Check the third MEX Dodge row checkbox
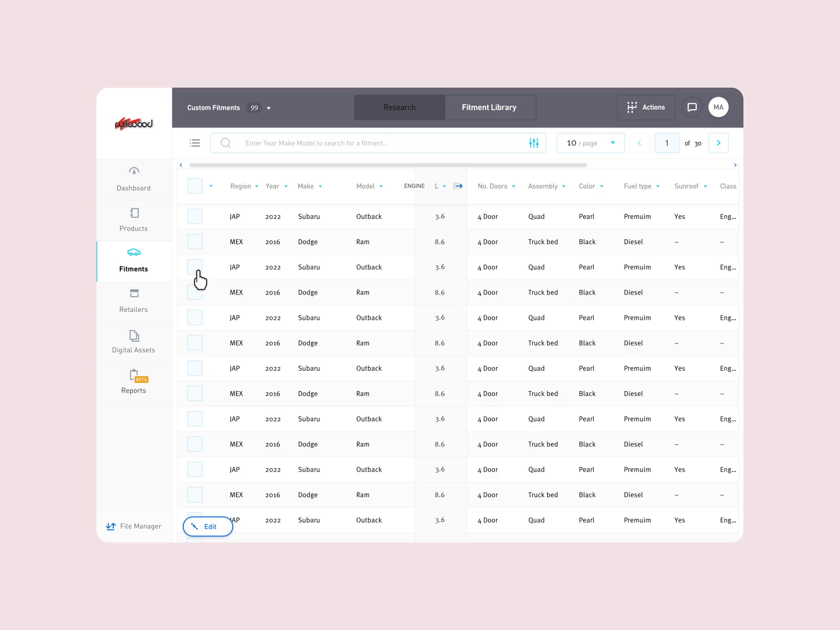Viewport: 840px width, 630px height. pyautogui.click(x=195, y=343)
